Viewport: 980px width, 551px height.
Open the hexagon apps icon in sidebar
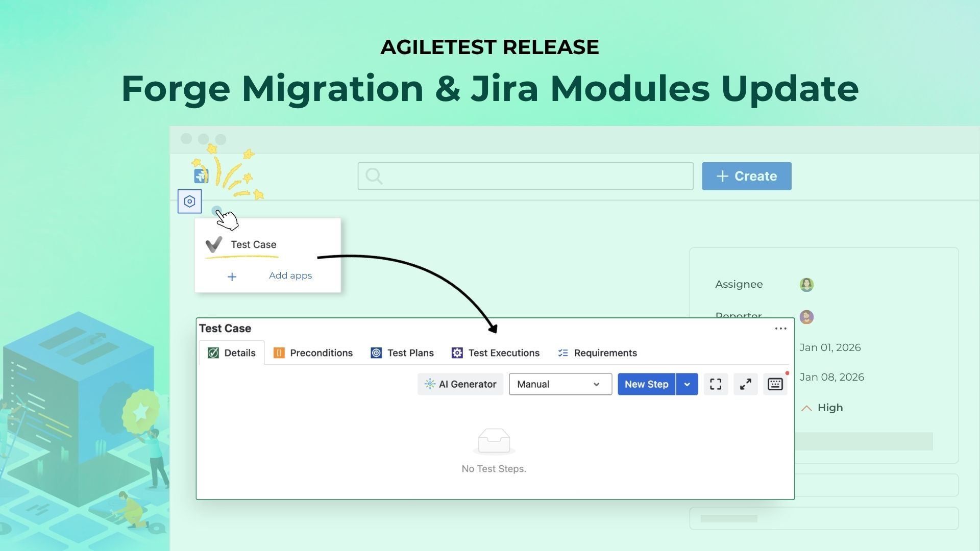[x=189, y=202]
